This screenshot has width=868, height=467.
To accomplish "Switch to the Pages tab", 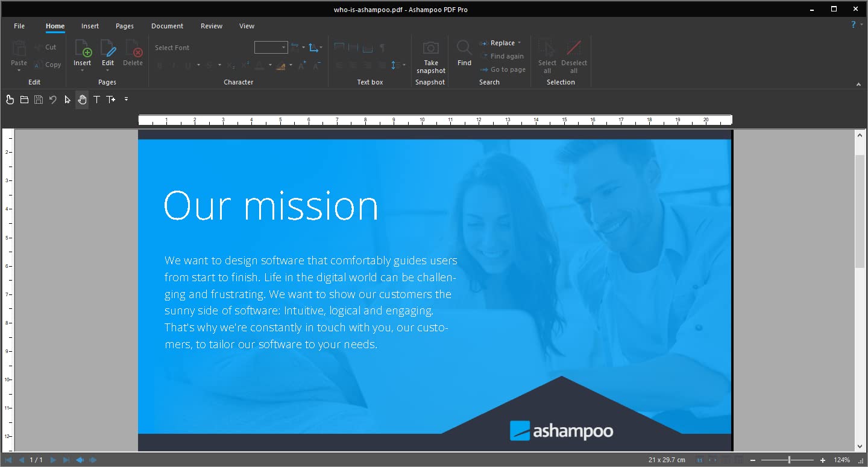I will (x=125, y=26).
